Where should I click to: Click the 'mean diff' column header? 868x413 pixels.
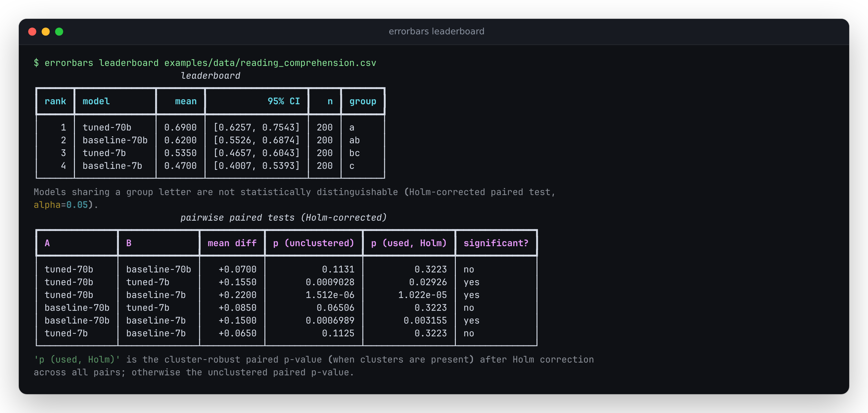click(x=232, y=243)
